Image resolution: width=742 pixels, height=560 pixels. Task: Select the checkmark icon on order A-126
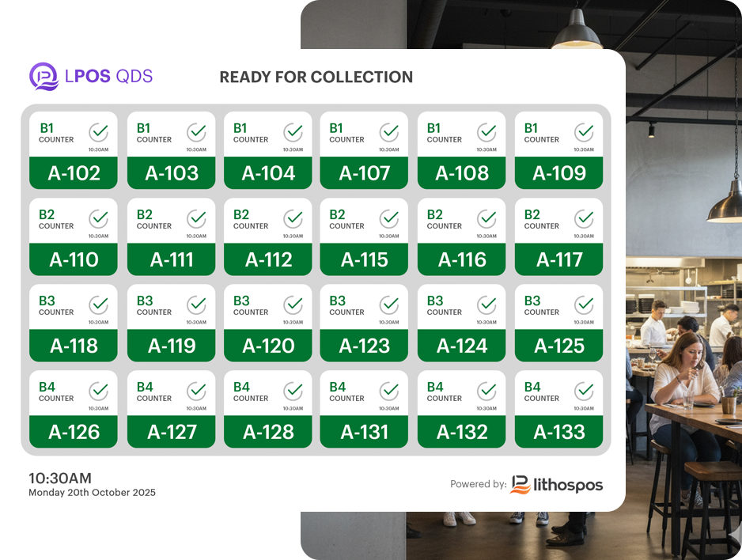(x=100, y=388)
